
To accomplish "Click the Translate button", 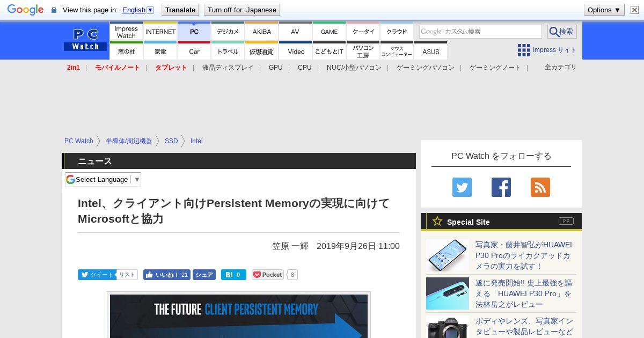I will [x=180, y=10].
